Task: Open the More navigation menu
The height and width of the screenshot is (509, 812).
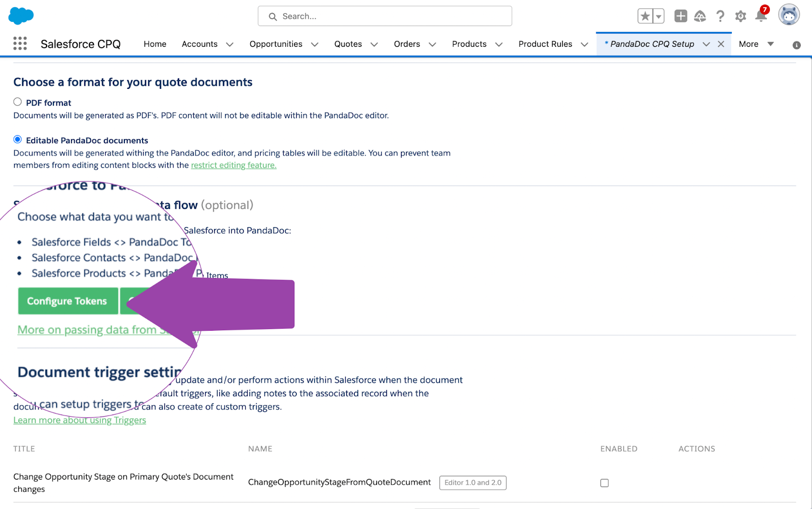Action: pyautogui.click(x=756, y=44)
